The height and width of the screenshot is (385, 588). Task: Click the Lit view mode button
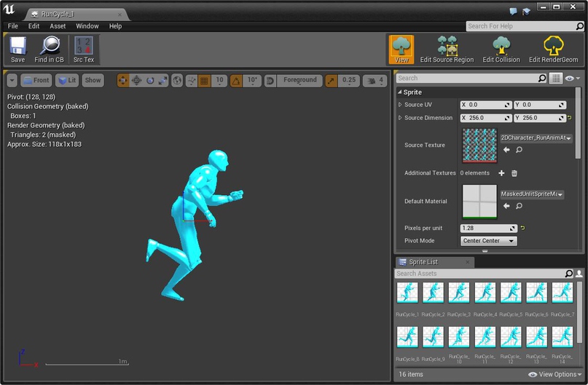pyautogui.click(x=67, y=81)
